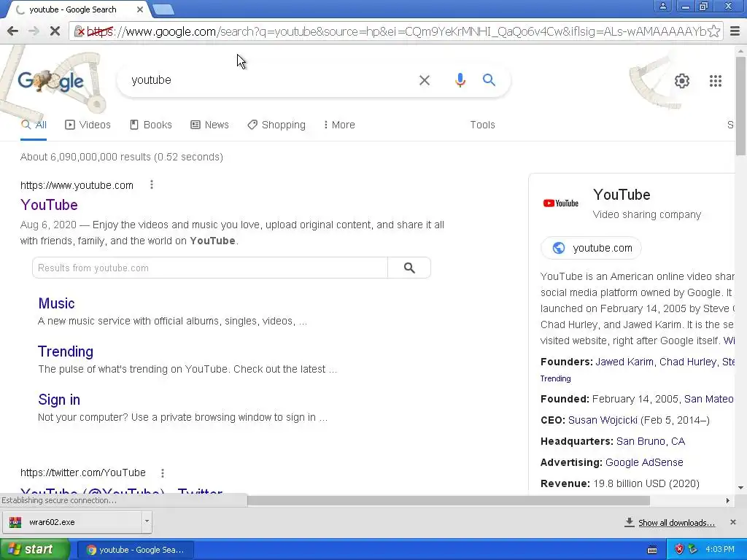The image size is (747, 560).
Task: Open Google settings gear
Action: point(682,81)
